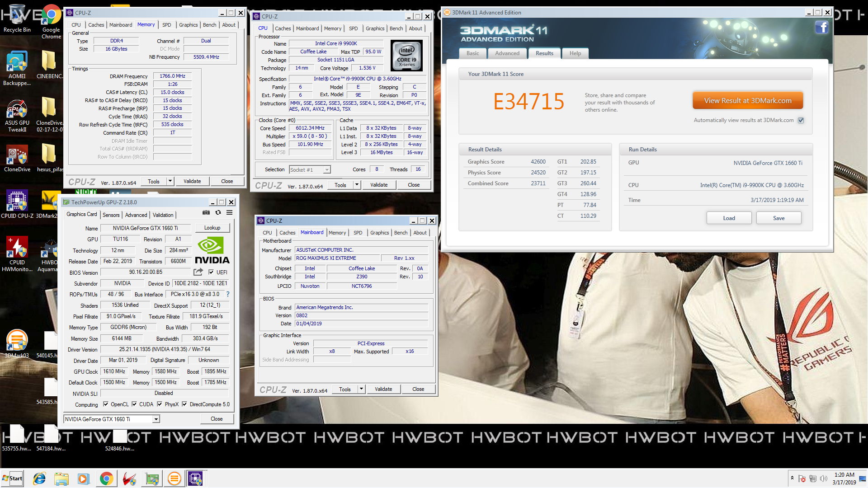Click Validate in CPU-Z Mainboard window
868x488 pixels.
[383, 389]
